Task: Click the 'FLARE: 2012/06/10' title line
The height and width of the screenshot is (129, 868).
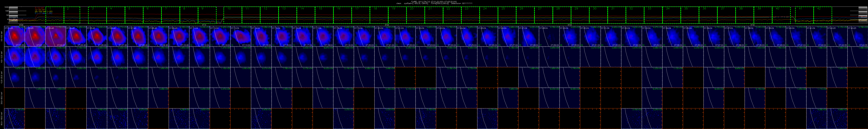Action: tap(434, 1)
